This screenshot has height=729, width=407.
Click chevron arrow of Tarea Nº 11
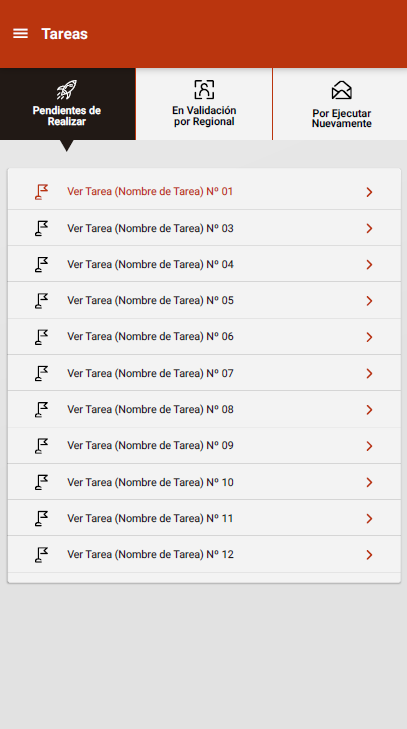(369, 518)
